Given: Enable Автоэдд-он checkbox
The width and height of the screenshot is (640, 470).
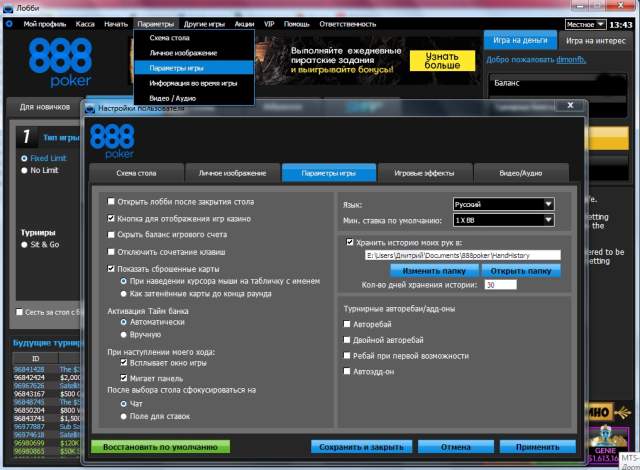Looking at the screenshot, I should coord(347,371).
